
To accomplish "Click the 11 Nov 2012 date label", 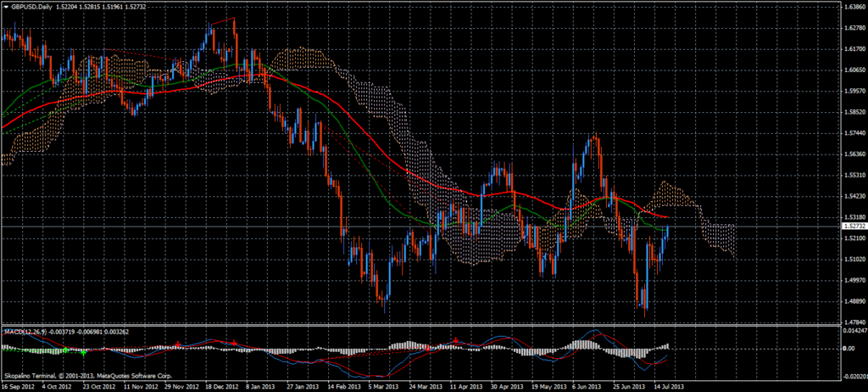I will pyautogui.click(x=142, y=386).
